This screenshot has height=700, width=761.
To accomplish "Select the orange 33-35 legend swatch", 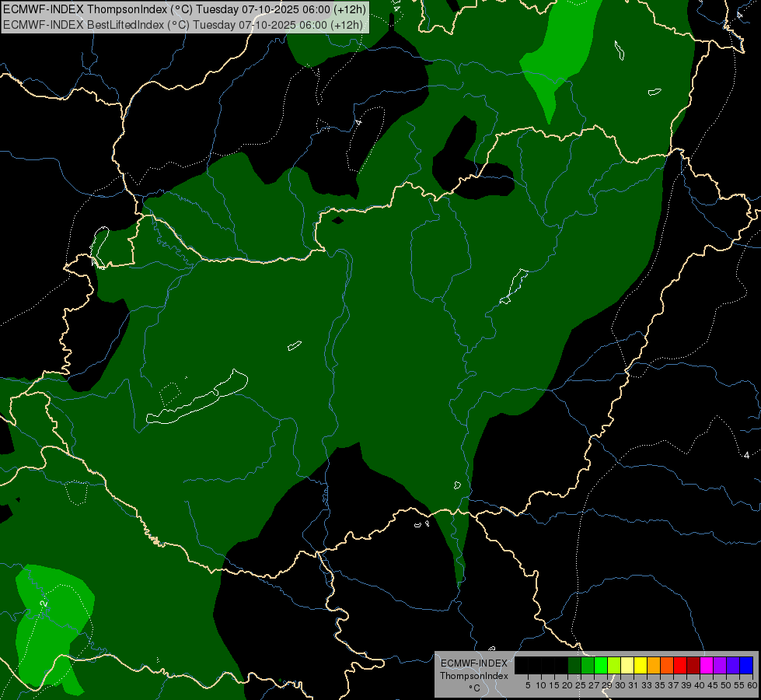I will [653, 666].
